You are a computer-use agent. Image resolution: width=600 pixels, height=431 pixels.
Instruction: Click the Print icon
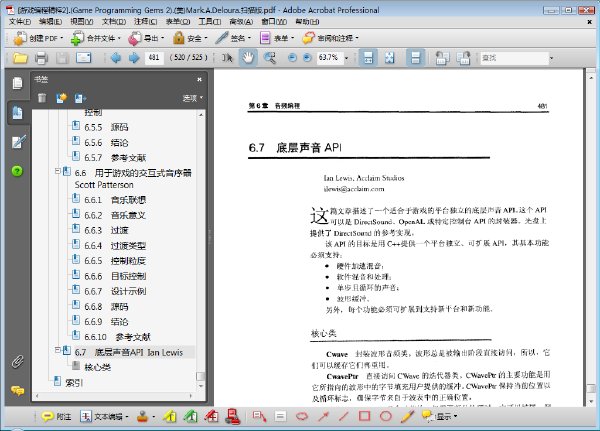tap(41, 58)
